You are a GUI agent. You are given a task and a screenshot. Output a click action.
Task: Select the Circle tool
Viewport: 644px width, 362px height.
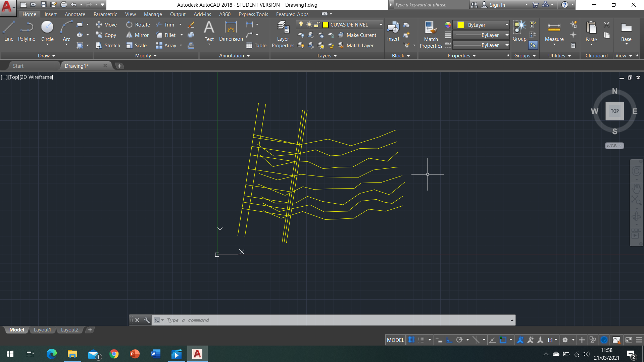[47, 31]
